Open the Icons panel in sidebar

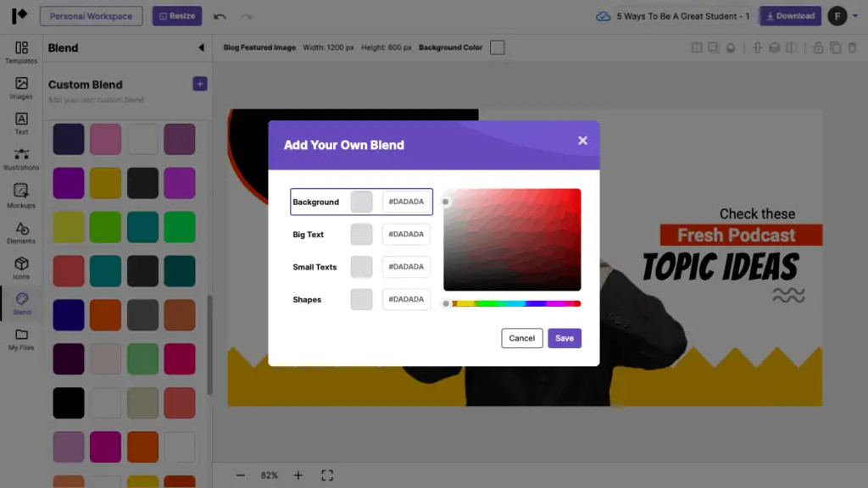(21, 269)
